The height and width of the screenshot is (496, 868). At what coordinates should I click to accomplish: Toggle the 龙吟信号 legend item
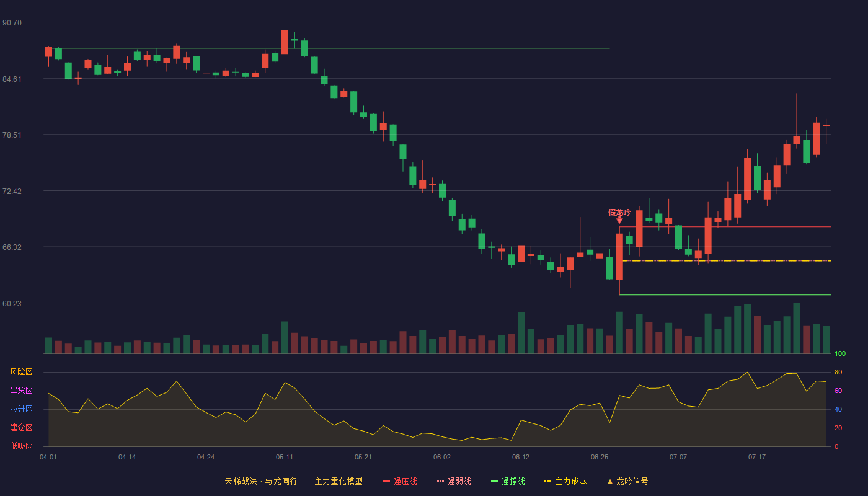tap(627, 481)
